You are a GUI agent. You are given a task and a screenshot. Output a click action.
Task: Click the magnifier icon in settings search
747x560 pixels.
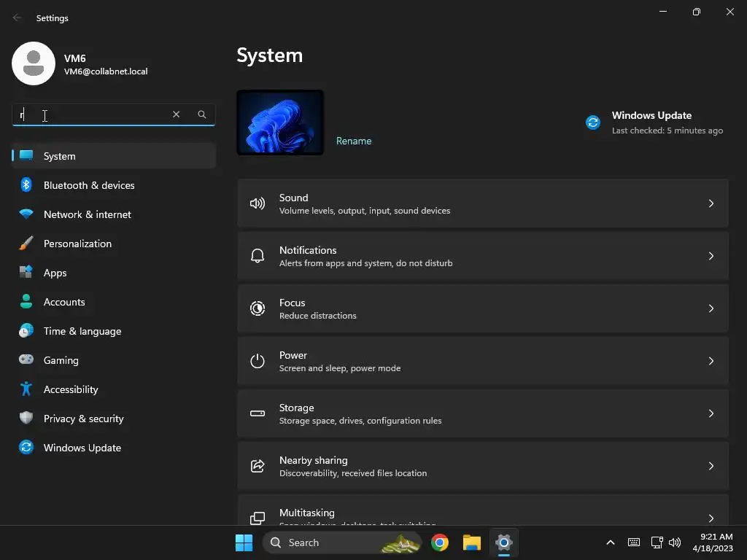pos(202,114)
